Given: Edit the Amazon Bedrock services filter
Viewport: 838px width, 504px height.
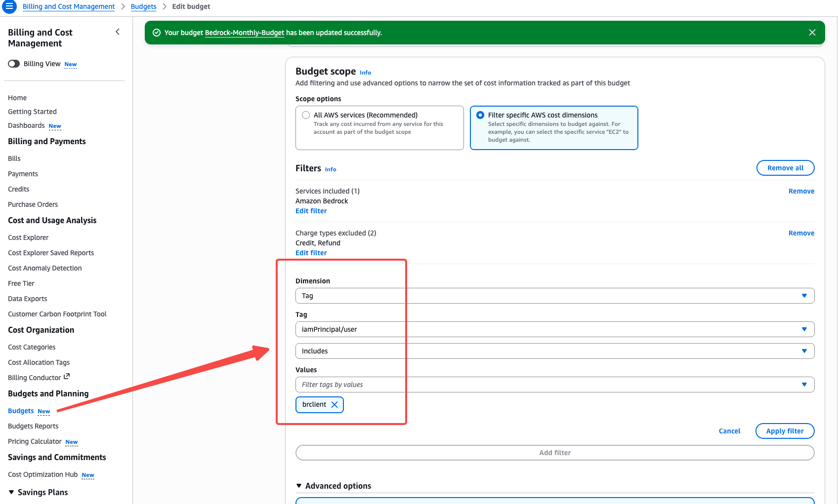Looking at the screenshot, I should point(311,211).
